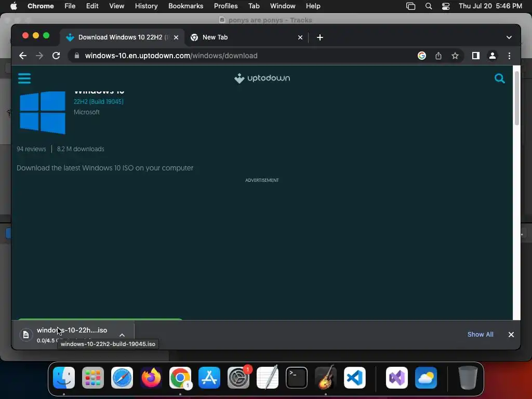The height and width of the screenshot is (399, 532).
Task: Click the Uptodown logo
Action: pyautogui.click(x=262, y=78)
